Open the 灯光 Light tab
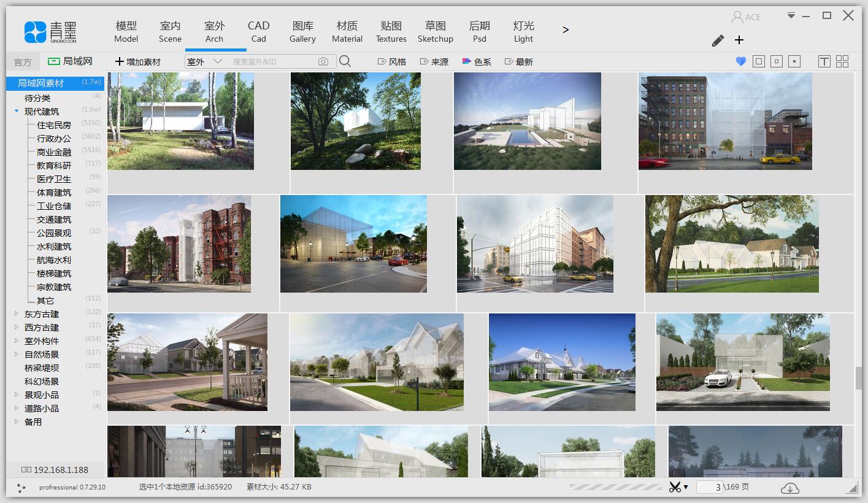The height and width of the screenshot is (503, 868). tap(524, 32)
